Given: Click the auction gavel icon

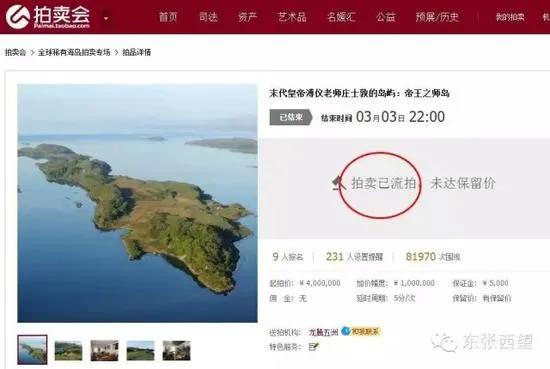Looking at the screenshot, I should click(x=340, y=183).
